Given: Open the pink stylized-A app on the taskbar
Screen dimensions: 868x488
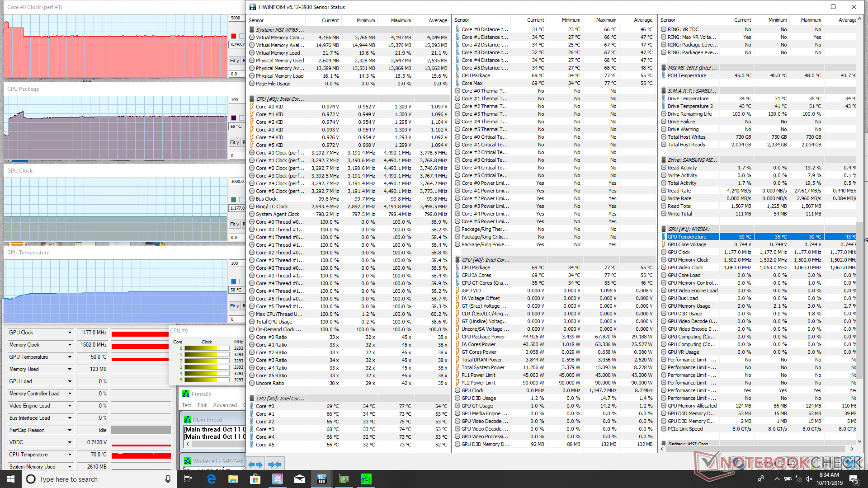Looking at the screenshot, I should 277,479.
